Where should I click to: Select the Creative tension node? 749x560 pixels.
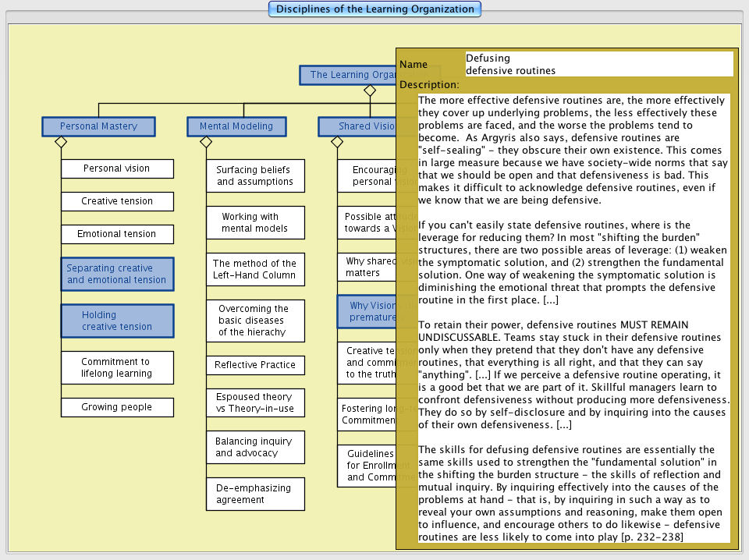(x=117, y=201)
